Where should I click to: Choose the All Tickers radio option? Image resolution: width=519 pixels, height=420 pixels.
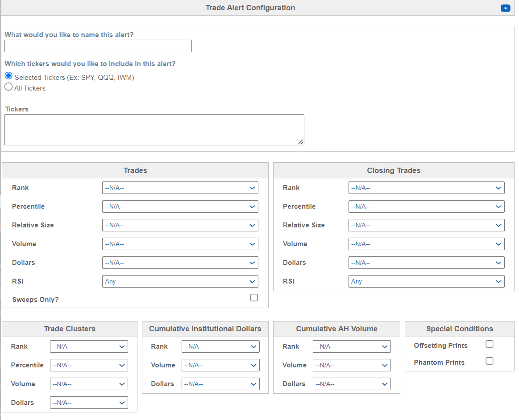pyautogui.click(x=8, y=87)
